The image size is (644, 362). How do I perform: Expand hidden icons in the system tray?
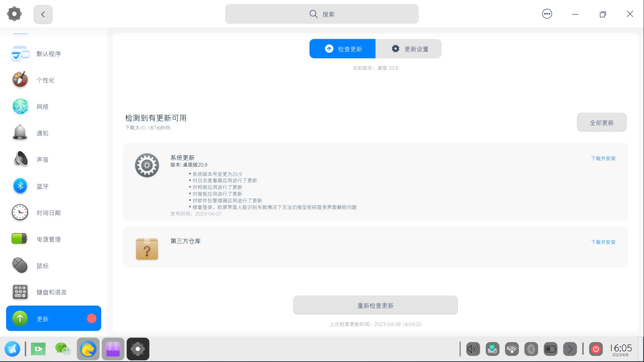click(570, 349)
